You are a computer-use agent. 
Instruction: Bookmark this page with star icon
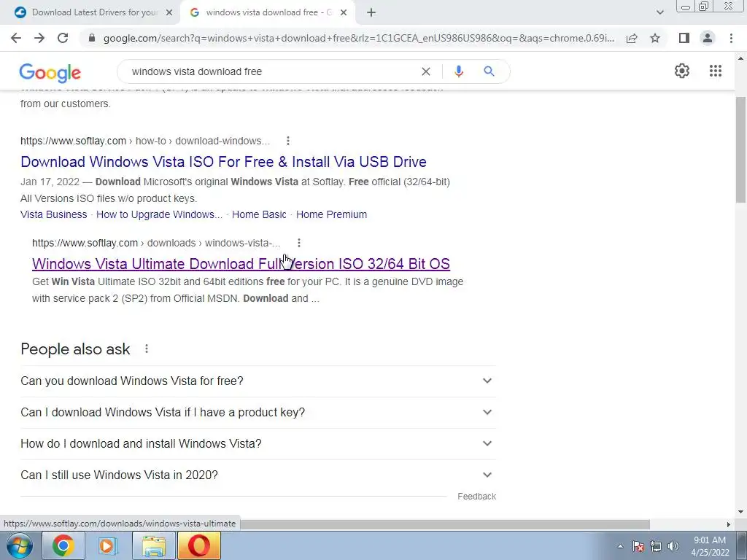(x=655, y=38)
